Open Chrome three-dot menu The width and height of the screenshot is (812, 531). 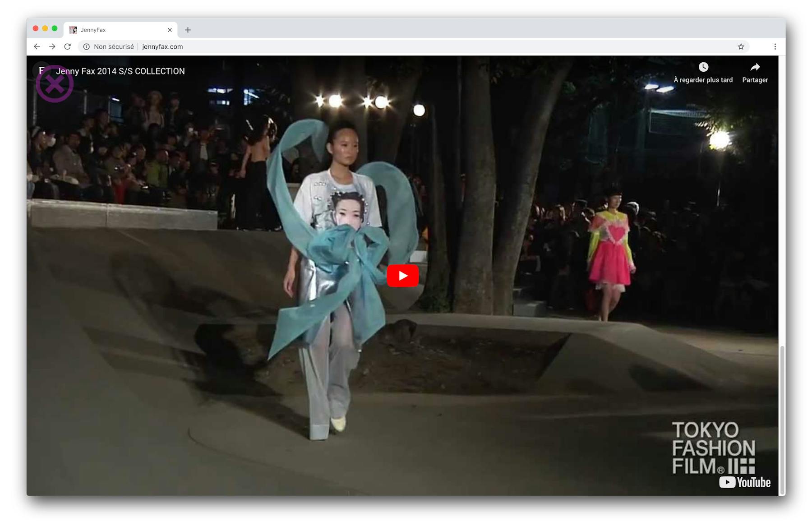pyautogui.click(x=775, y=46)
